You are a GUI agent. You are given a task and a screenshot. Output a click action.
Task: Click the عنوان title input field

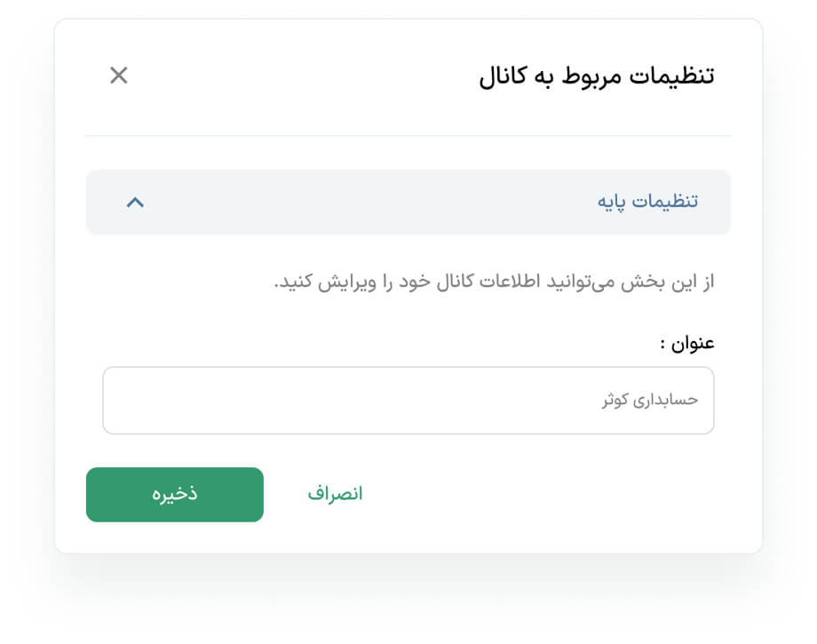[x=408, y=401]
